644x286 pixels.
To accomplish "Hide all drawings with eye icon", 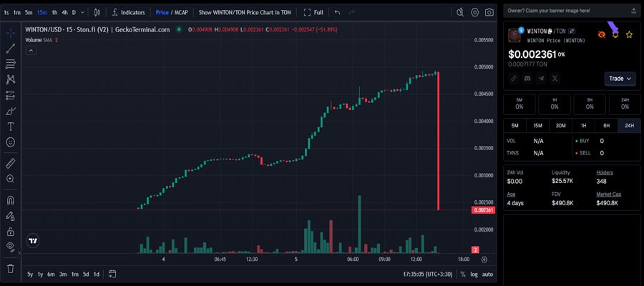I will (x=11, y=247).
